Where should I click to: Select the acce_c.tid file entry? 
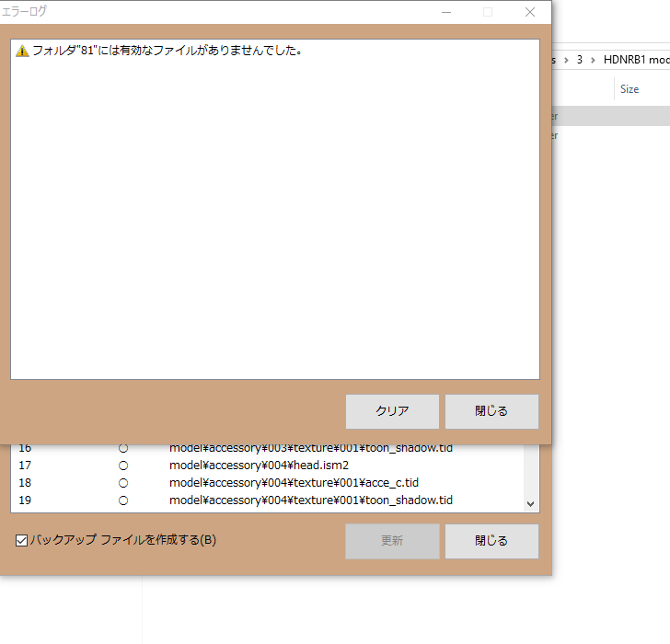[x=294, y=483]
